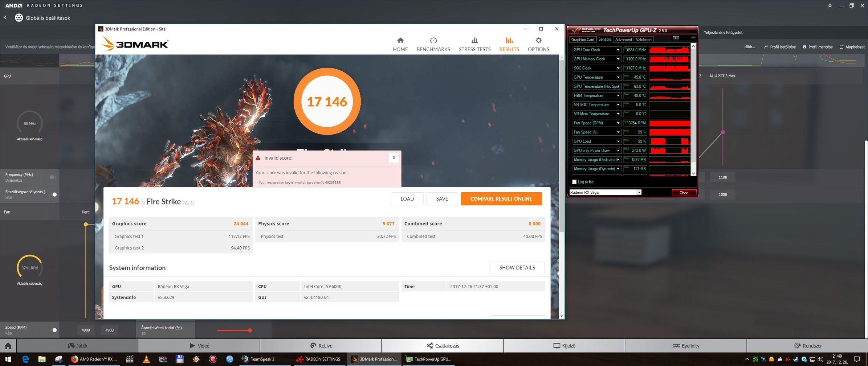Go to the 3DMark Results section

509,45
